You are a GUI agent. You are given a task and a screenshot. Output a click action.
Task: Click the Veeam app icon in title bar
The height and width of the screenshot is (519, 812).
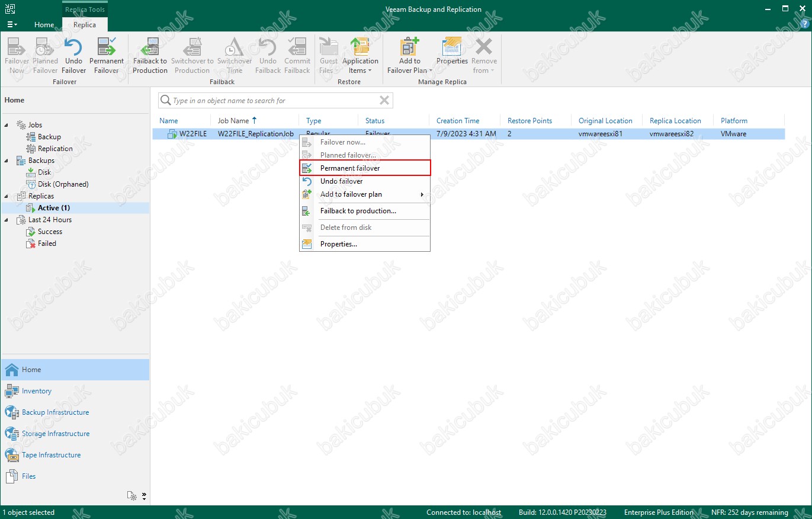point(10,9)
